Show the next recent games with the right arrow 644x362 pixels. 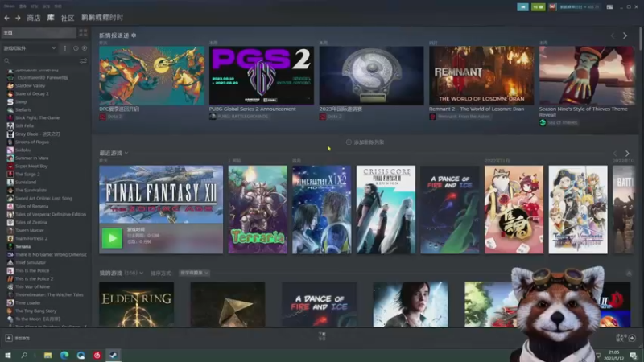[627, 153]
